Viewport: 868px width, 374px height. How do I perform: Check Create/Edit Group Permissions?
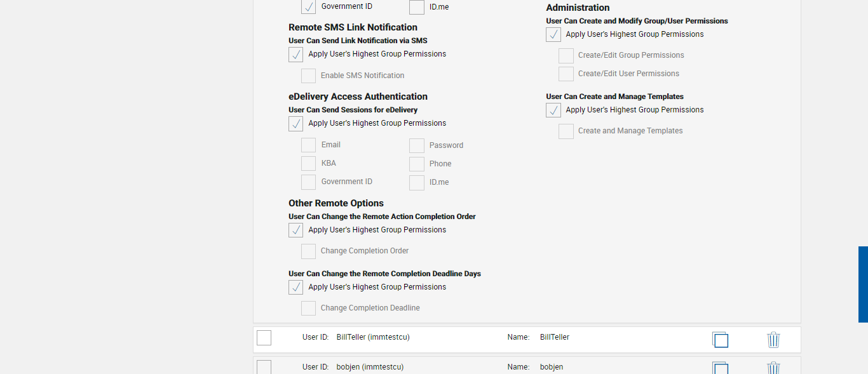566,56
